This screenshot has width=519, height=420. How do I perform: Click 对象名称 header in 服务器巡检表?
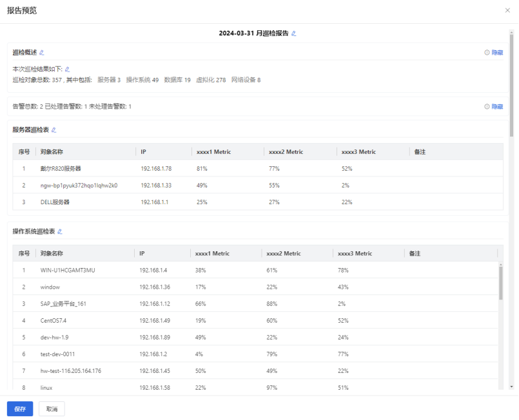[52, 152]
